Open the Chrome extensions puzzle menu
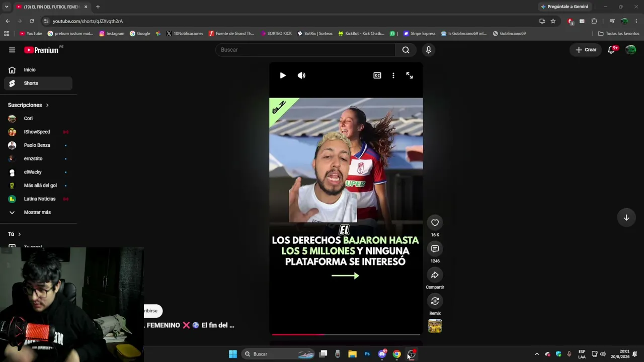This screenshot has height=362, width=644. (x=594, y=21)
